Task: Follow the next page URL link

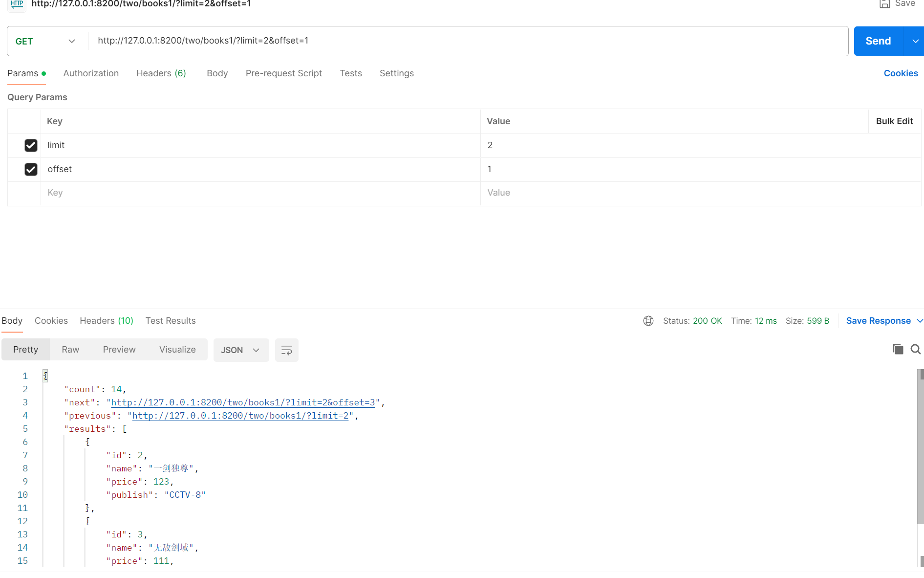Action: tap(243, 402)
